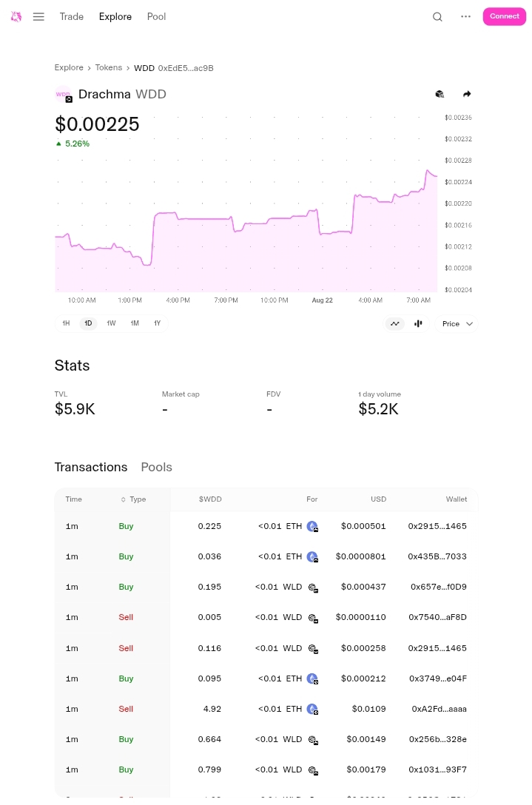Open the hamburger navigation menu
The width and height of the screenshot is (532, 805).
tap(38, 16)
